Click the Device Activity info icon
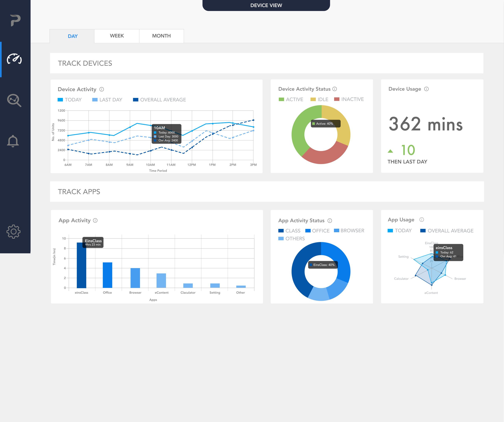504x422 pixels. tap(102, 89)
